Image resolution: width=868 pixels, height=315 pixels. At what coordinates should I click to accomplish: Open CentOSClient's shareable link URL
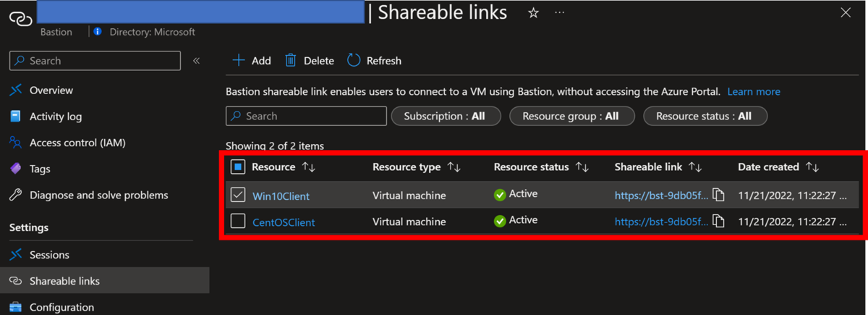661,222
